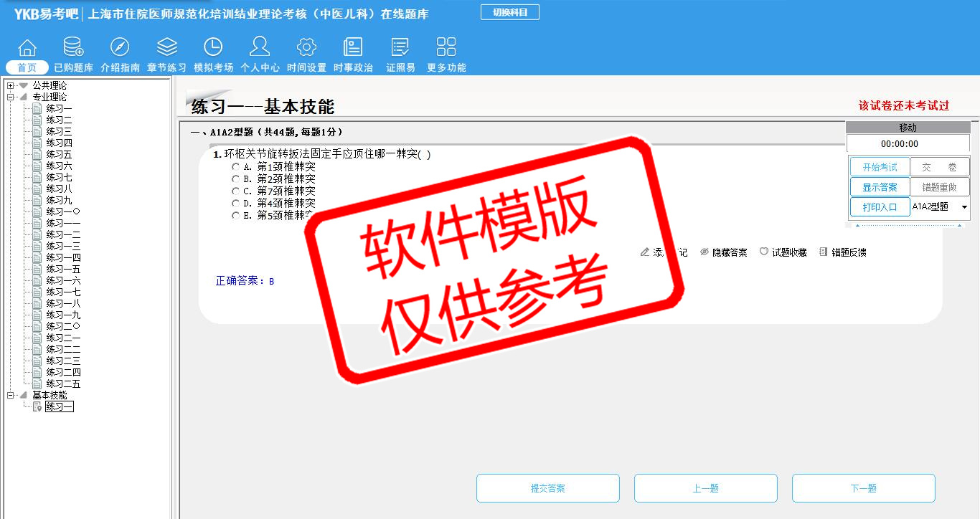
Task: Open 证照易 checklist icon
Action: [400, 48]
